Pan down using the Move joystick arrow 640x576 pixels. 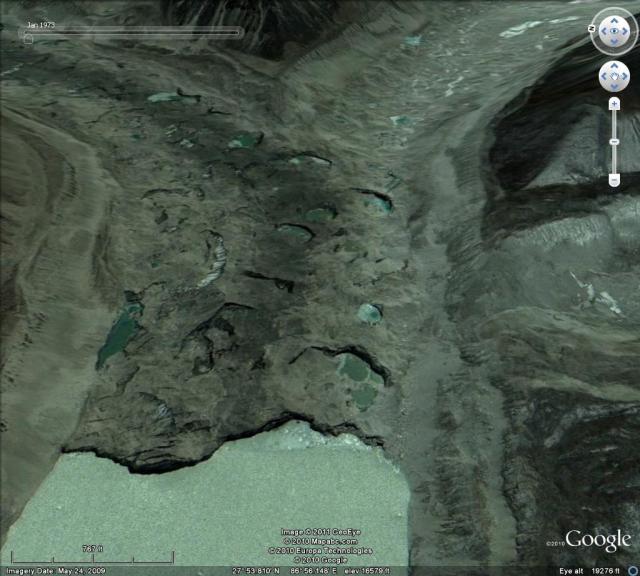(614, 87)
